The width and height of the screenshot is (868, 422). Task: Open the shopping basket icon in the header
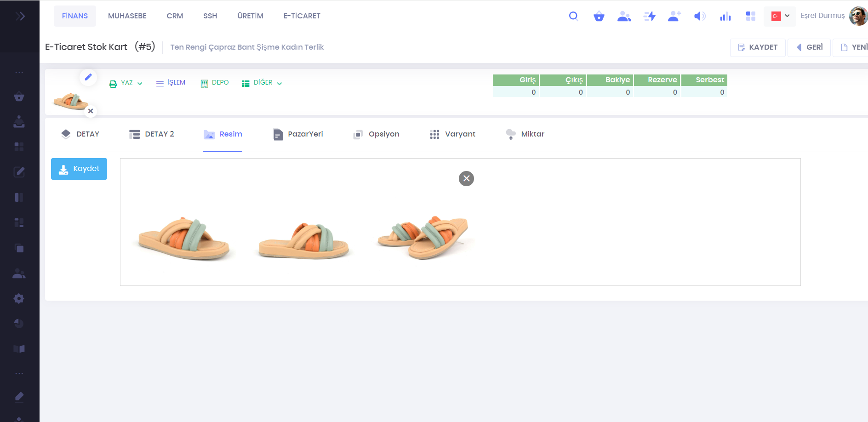(x=599, y=17)
